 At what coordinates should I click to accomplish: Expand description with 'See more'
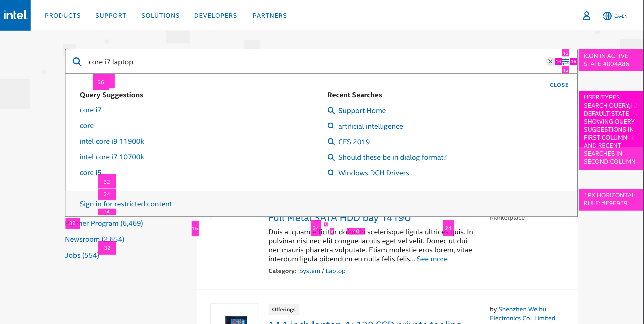[432, 259]
